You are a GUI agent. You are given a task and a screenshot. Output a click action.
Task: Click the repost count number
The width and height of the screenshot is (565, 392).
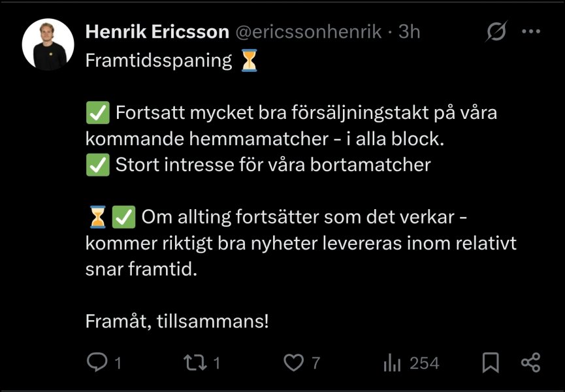pyautogui.click(x=218, y=363)
